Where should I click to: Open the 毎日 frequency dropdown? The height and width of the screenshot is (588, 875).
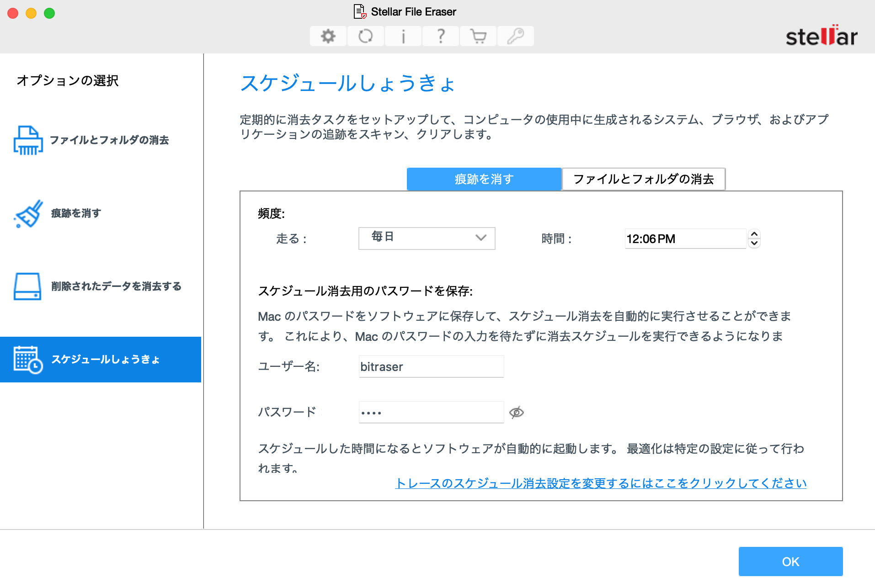coord(427,238)
